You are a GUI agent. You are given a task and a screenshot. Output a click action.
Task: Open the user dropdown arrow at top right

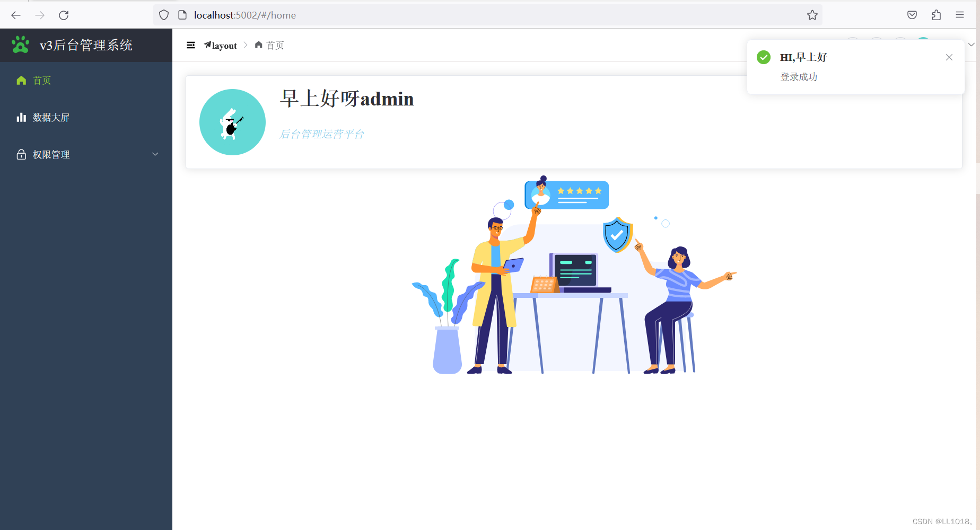point(972,45)
